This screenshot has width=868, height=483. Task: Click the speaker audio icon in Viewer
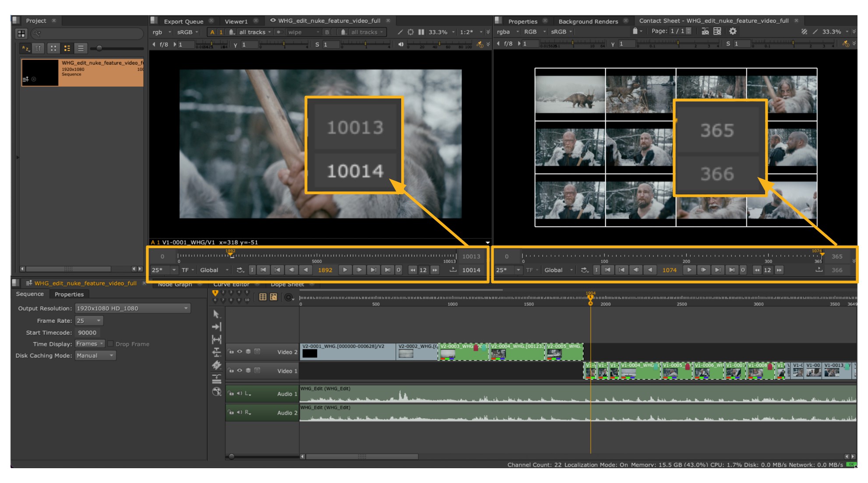pyautogui.click(x=401, y=44)
